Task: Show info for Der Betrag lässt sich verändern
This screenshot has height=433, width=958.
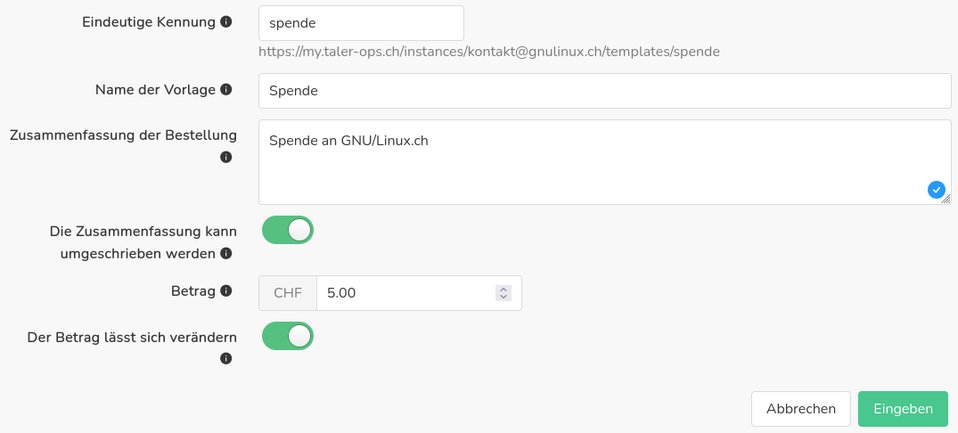Action: coord(226,358)
